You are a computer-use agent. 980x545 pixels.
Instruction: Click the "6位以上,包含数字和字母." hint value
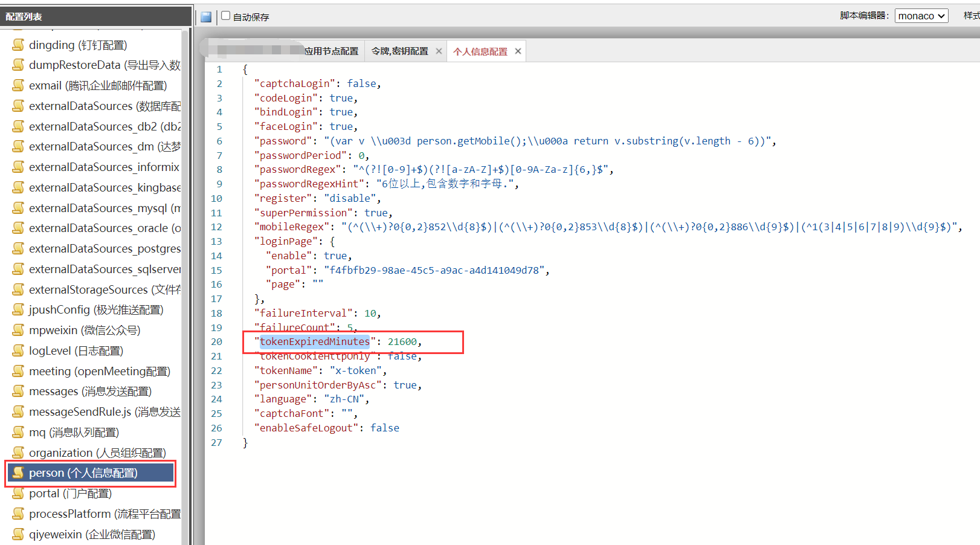(x=445, y=184)
